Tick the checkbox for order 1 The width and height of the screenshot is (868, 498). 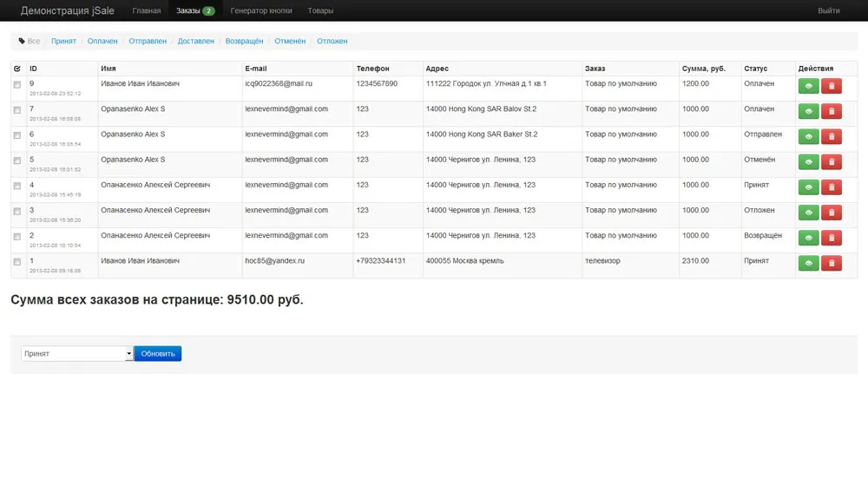(17, 262)
